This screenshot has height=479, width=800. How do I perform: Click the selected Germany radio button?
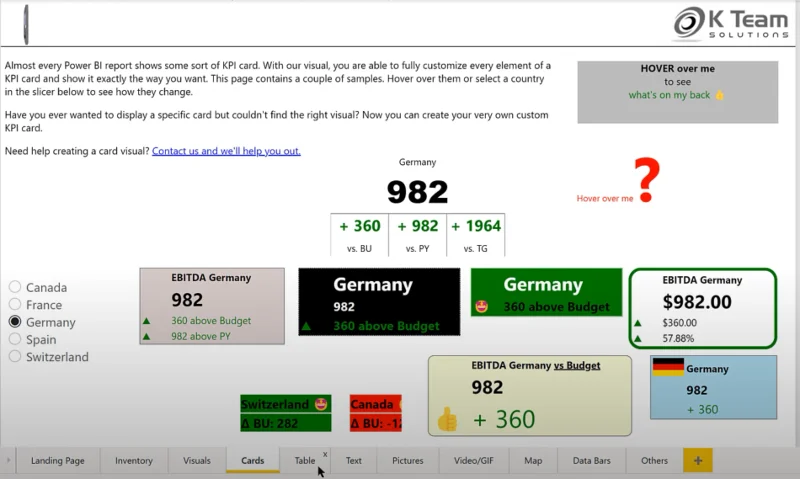coord(15,321)
